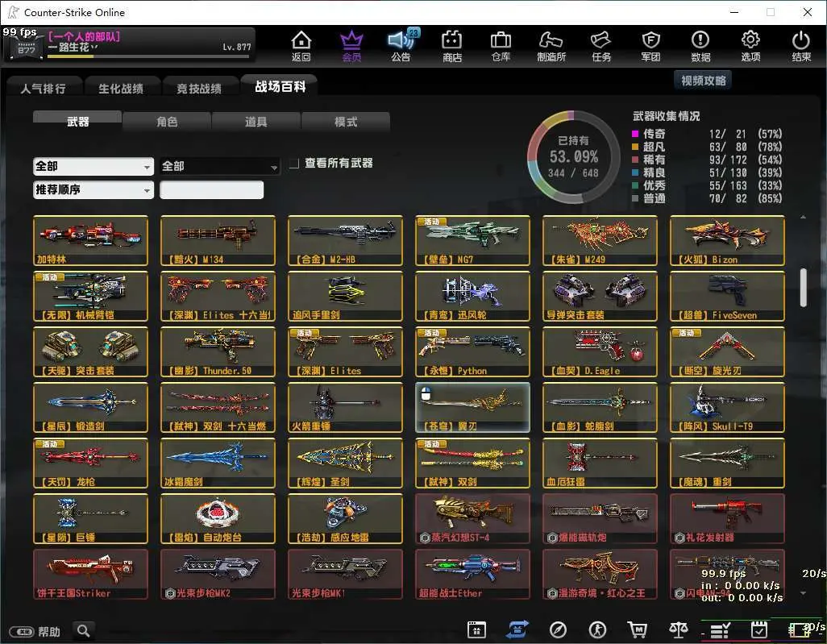The height and width of the screenshot is (644, 827).
Task: Open the 视频攻略 video guide button
Action: click(x=703, y=81)
